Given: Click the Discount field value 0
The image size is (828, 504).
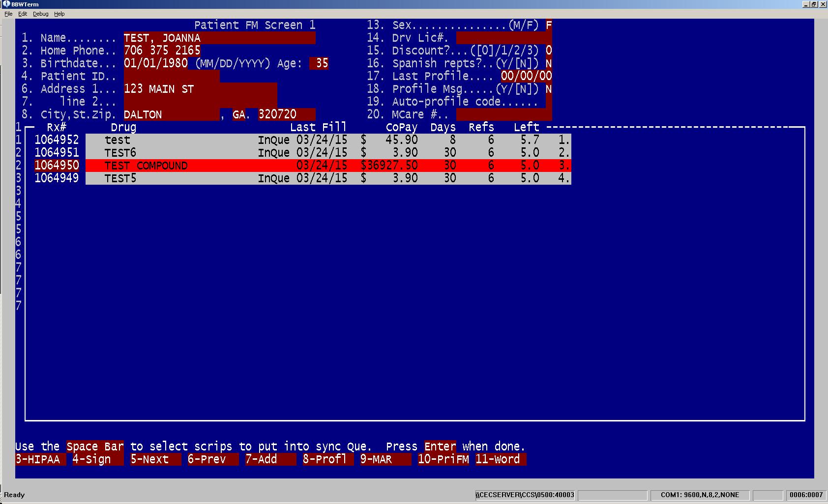Looking at the screenshot, I should click(549, 51).
